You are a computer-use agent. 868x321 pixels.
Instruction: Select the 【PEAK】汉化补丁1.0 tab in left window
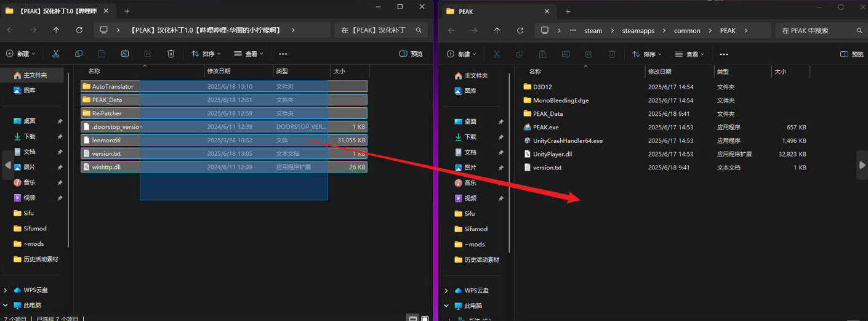(x=57, y=11)
